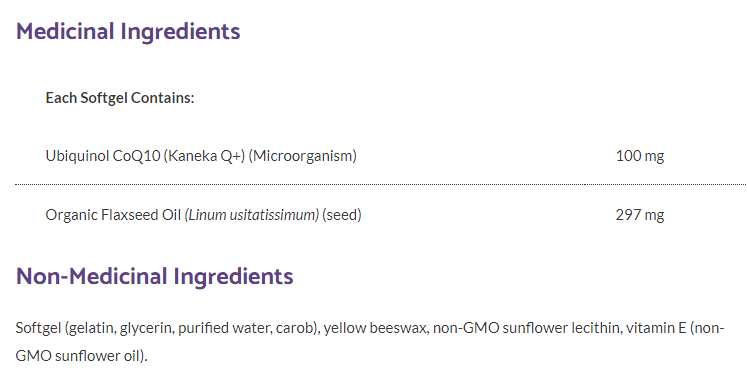Click the Medicinal Ingredients heading
The width and height of the screenshot is (747, 389).
tap(128, 32)
